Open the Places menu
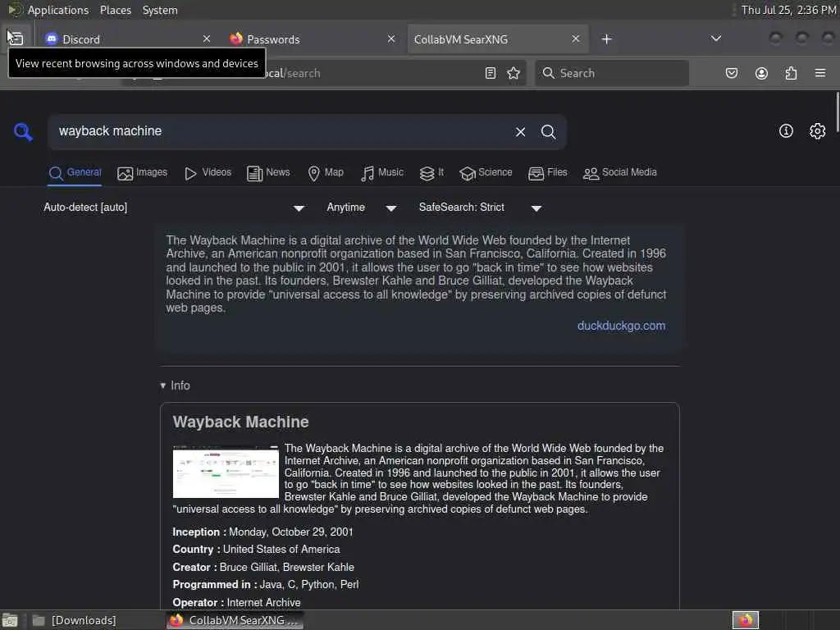This screenshot has height=630, width=840. click(115, 10)
